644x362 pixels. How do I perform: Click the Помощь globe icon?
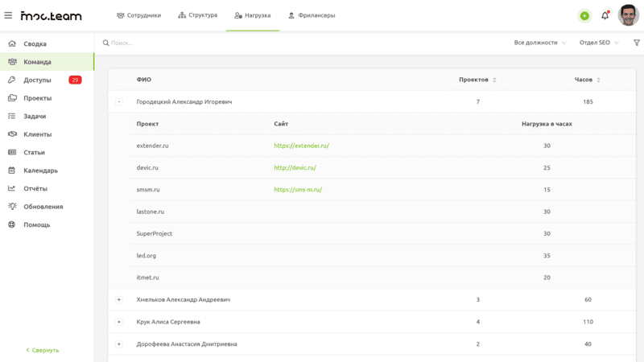coord(12,224)
